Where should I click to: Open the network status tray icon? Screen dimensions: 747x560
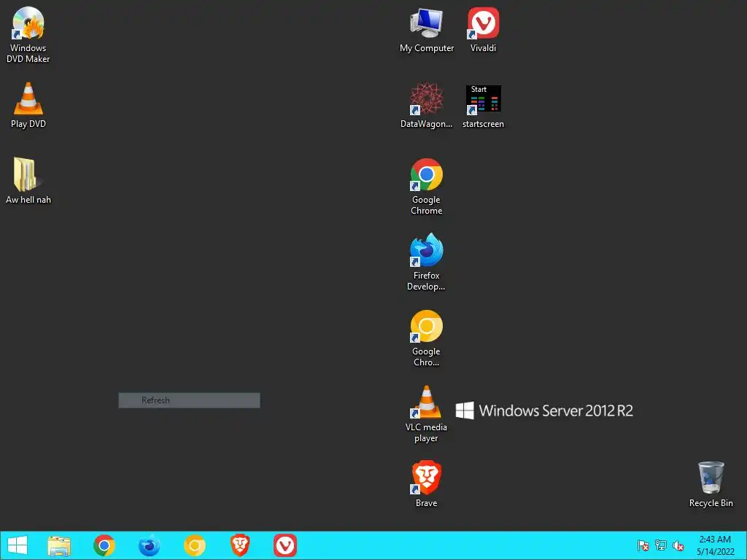click(x=661, y=545)
